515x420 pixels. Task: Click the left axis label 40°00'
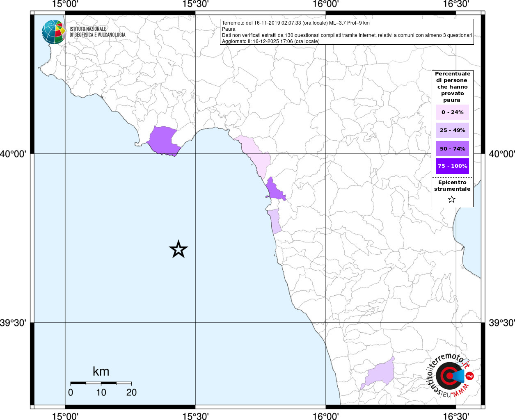click(13, 154)
